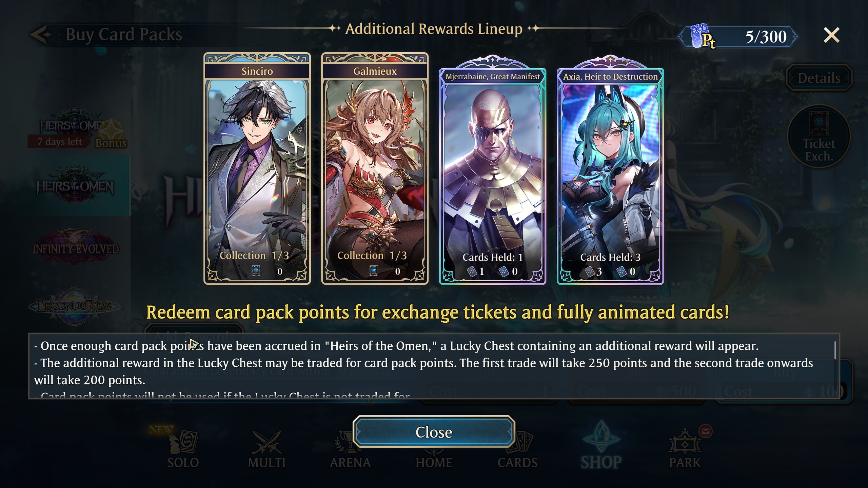Image resolution: width=868 pixels, height=488 pixels.
Task: View Axia, Heir to Destruction card
Action: (610, 170)
